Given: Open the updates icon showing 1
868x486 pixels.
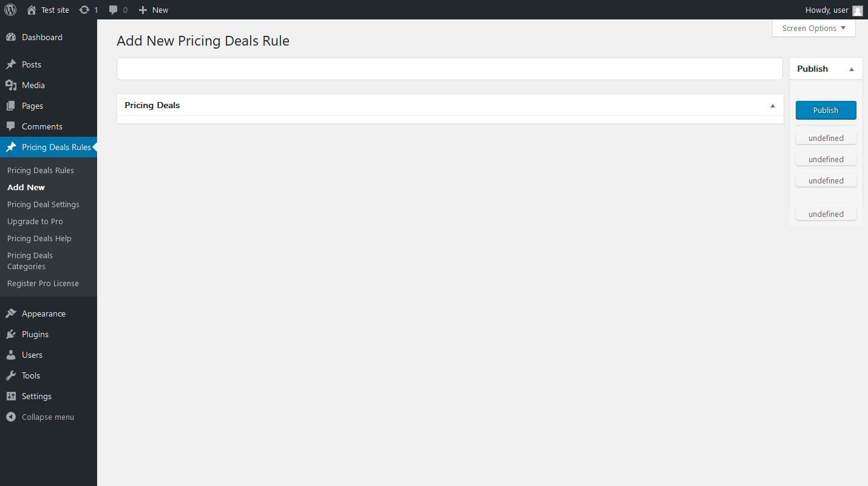Looking at the screenshot, I should click(x=84, y=10).
